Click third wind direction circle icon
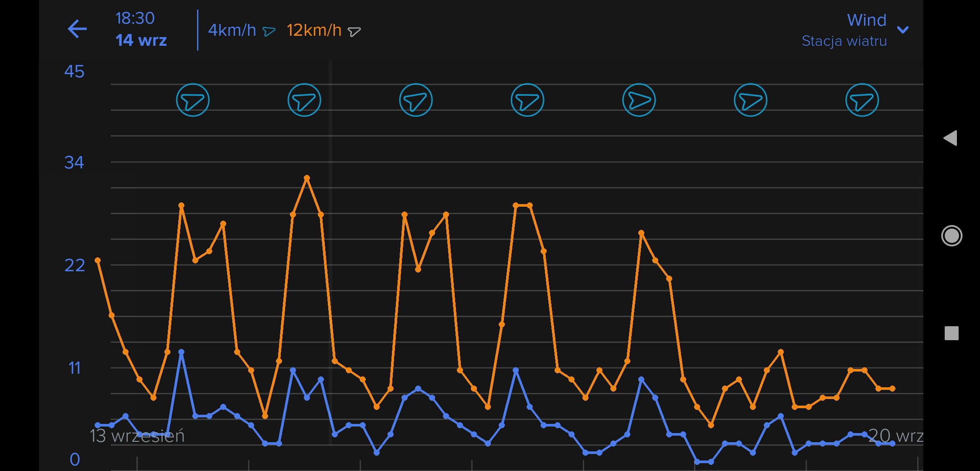The width and height of the screenshot is (980, 471). (x=416, y=100)
